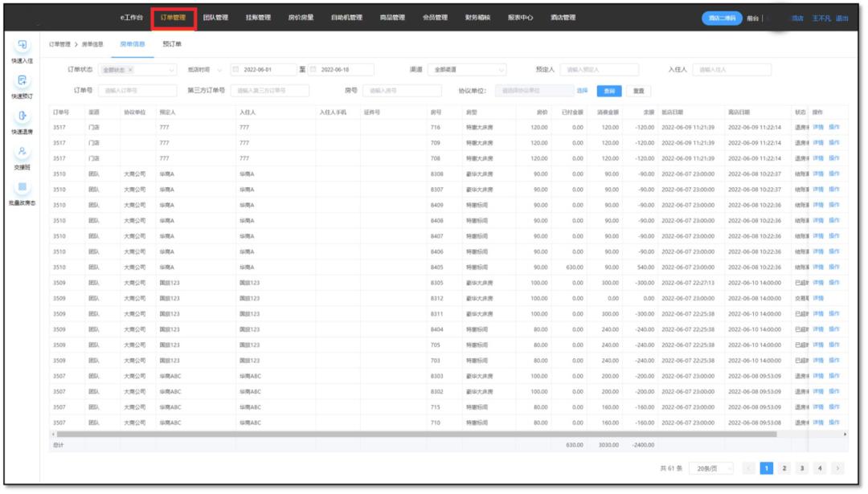Click the 订单号 order number input field
This screenshot has width=868, height=494.
(x=138, y=91)
